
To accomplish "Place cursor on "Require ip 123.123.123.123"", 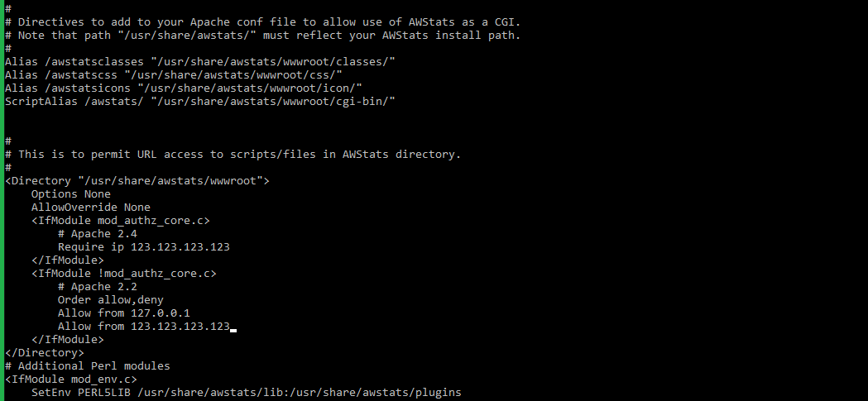I will pos(144,246).
